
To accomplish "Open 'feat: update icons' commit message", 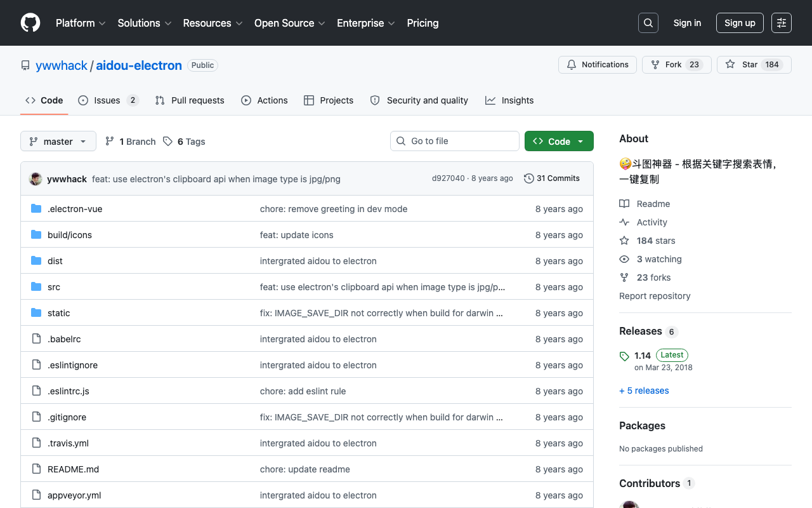I will coord(297,235).
